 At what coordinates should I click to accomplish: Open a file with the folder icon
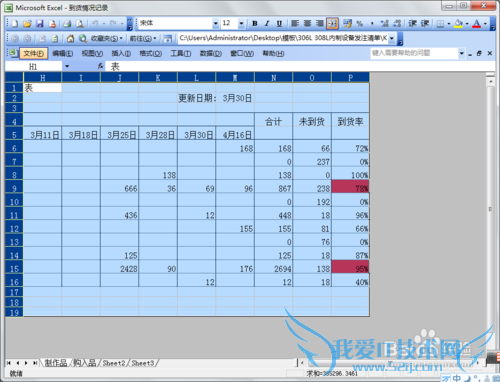click(x=27, y=23)
